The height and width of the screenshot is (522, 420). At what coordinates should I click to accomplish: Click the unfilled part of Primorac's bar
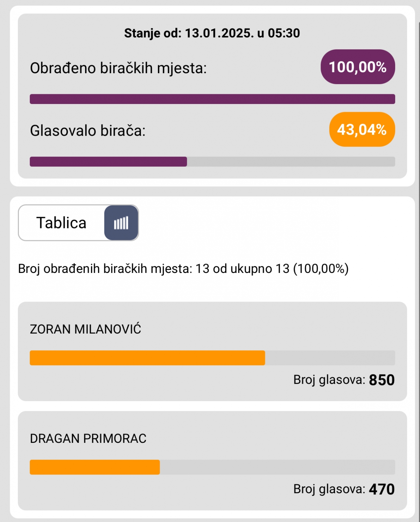[277, 467]
